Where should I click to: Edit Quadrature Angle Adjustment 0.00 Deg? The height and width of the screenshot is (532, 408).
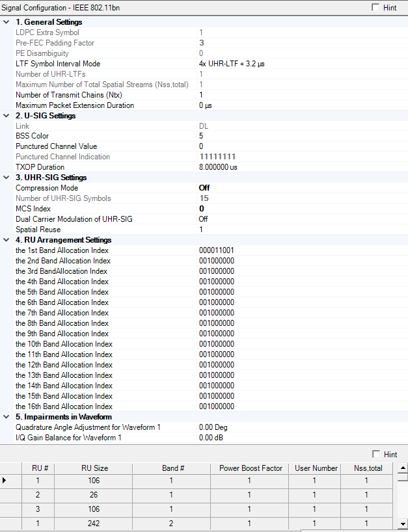click(302, 427)
